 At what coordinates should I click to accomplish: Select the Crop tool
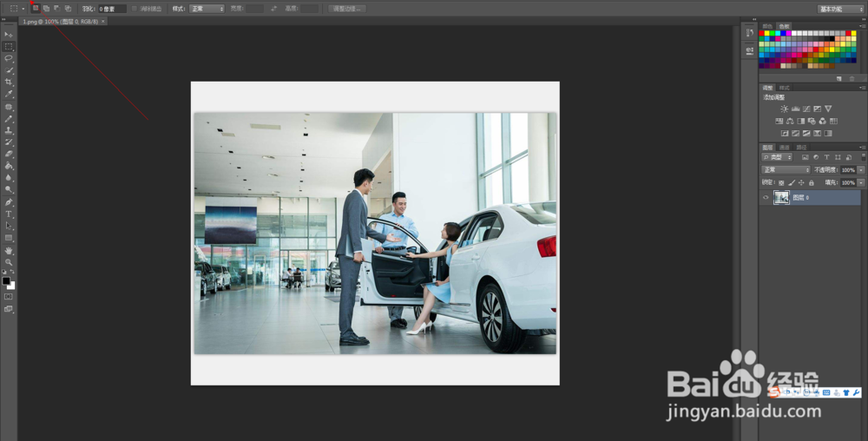tap(9, 82)
